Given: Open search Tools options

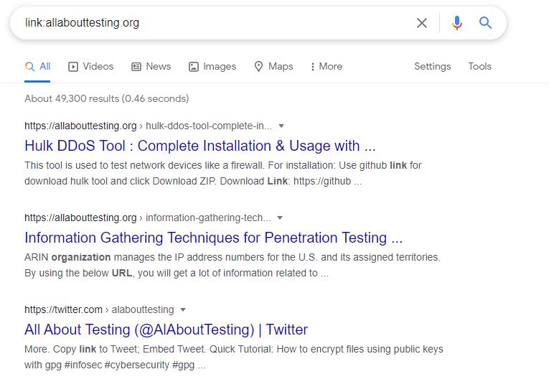Looking at the screenshot, I should 479,67.
